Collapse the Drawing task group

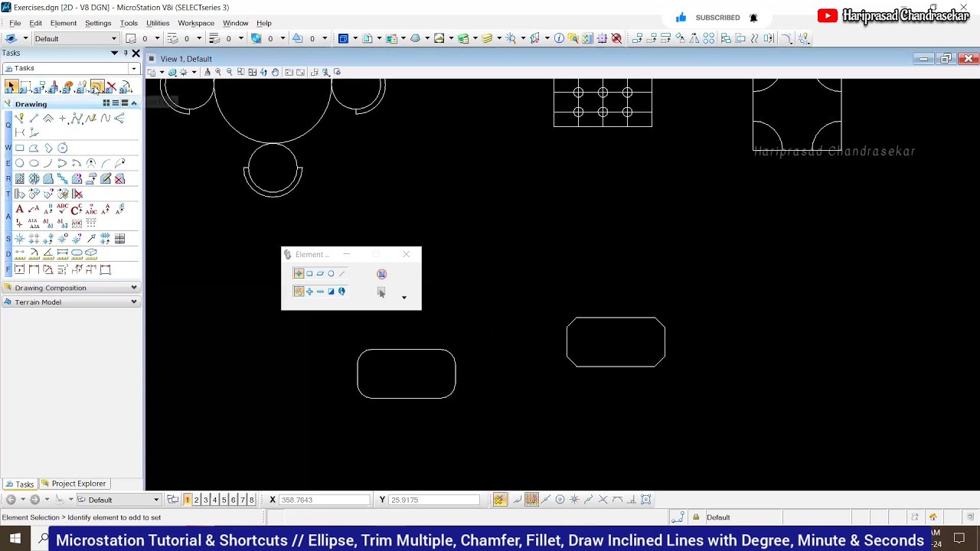click(x=133, y=103)
